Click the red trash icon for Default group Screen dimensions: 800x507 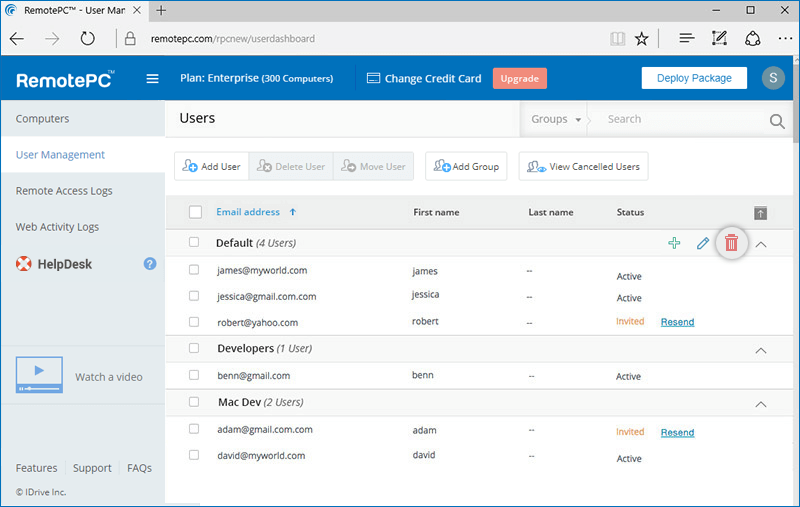pyautogui.click(x=731, y=243)
